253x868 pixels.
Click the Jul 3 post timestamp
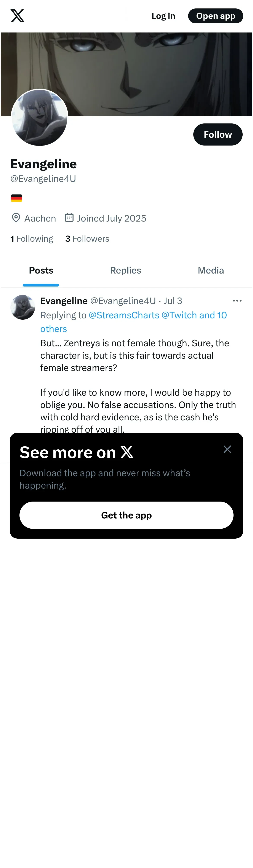173,301
